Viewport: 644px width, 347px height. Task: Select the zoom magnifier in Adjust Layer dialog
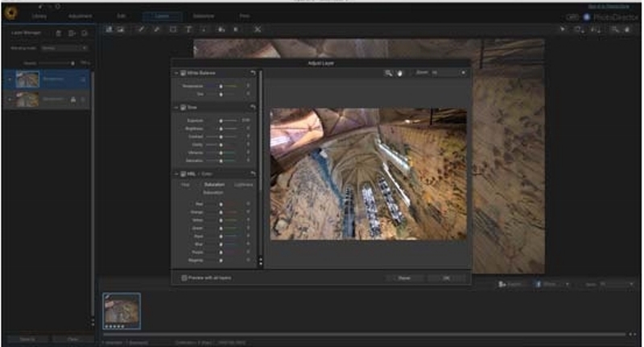388,73
